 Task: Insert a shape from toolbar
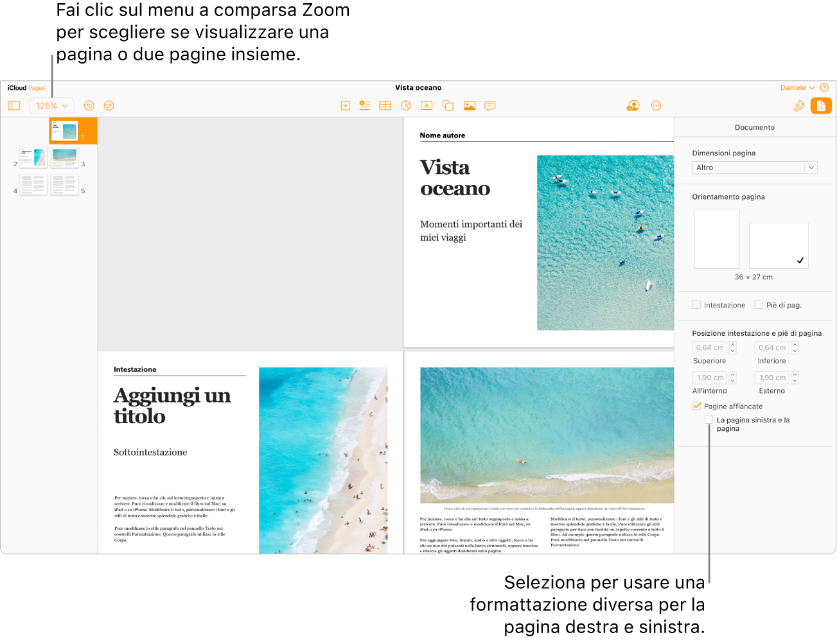[448, 106]
